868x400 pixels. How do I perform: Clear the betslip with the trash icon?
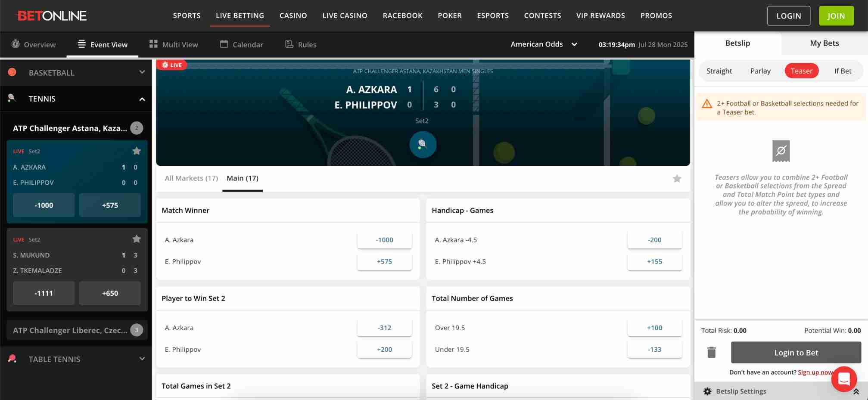pyautogui.click(x=711, y=352)
